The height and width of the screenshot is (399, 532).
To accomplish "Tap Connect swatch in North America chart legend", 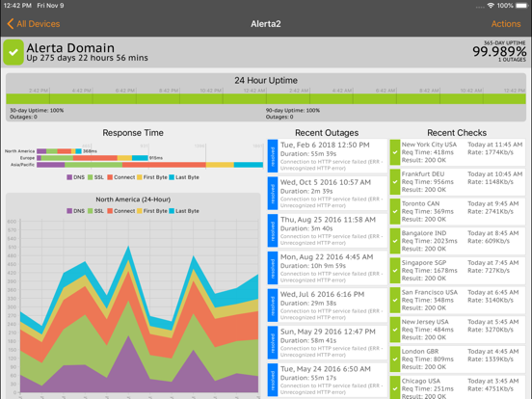I will [x=110, y=211].
